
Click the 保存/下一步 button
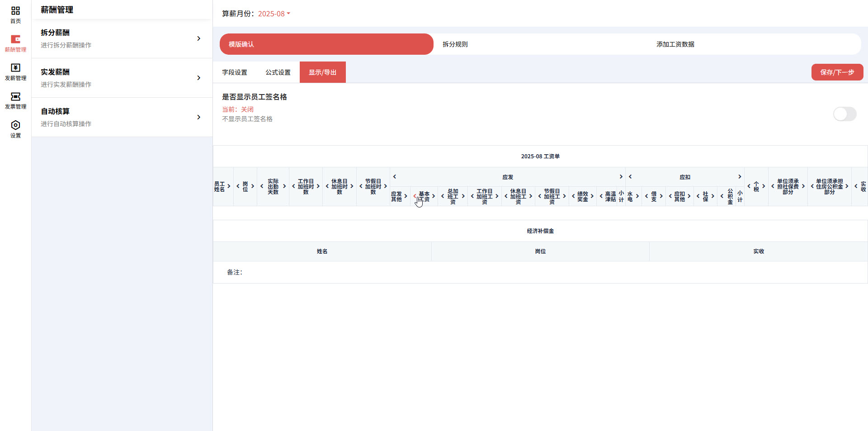point(837,72)
